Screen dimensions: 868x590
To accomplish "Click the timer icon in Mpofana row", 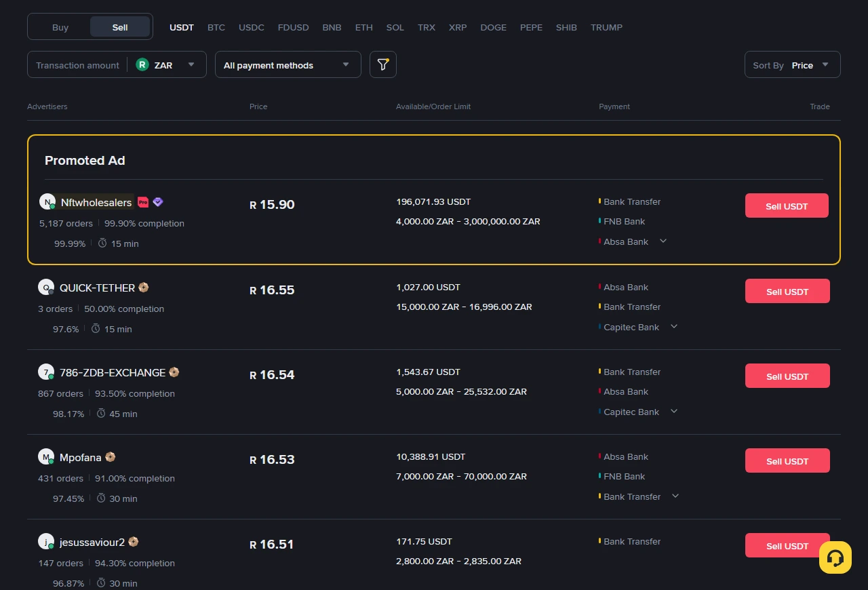I will tap(101, 498).
